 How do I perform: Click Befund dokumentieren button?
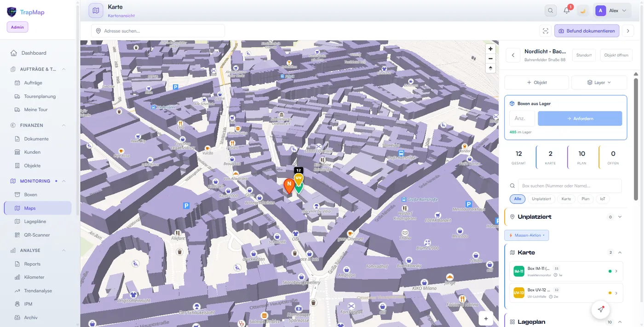[x=586, y=31]
